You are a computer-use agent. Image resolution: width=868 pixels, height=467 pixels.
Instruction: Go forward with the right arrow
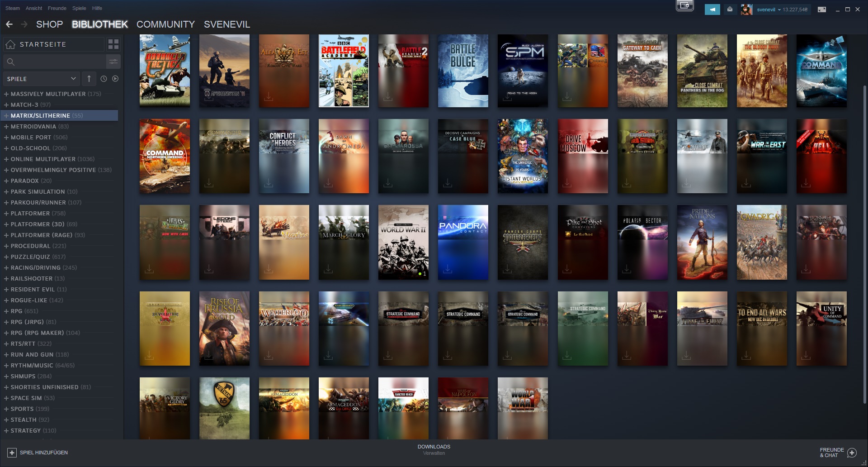pyautogui.click(x=24, y=24)
